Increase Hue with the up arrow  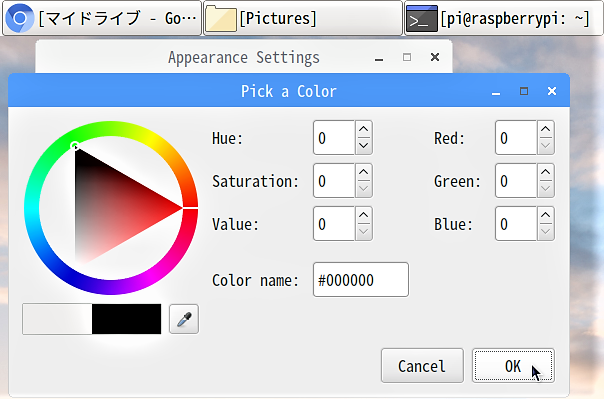[364, 129]
